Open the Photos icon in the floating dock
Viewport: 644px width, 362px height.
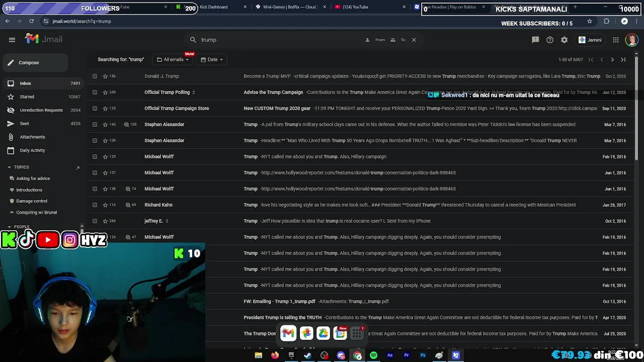tap(306, 333)
